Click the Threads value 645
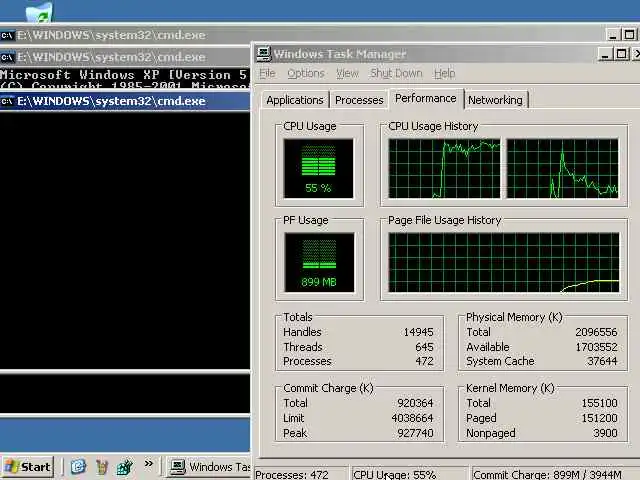 [424, 347]
